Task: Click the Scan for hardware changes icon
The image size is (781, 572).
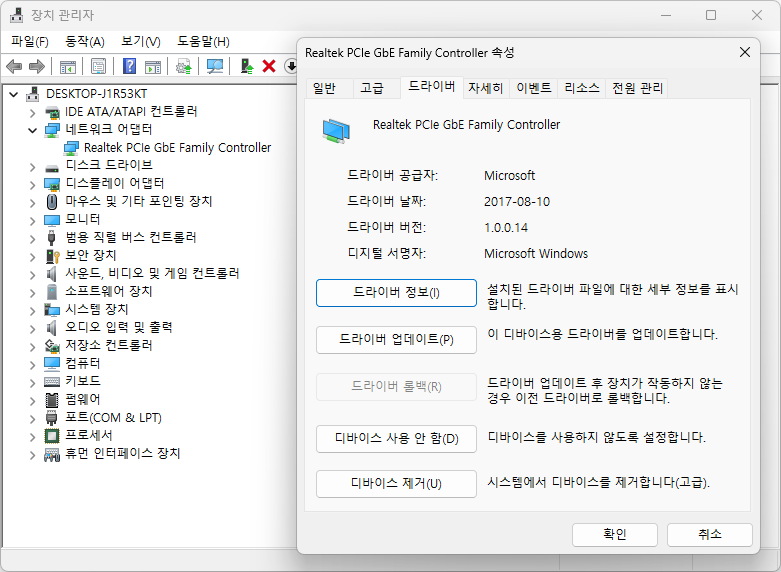Action: tap(215, 66)
